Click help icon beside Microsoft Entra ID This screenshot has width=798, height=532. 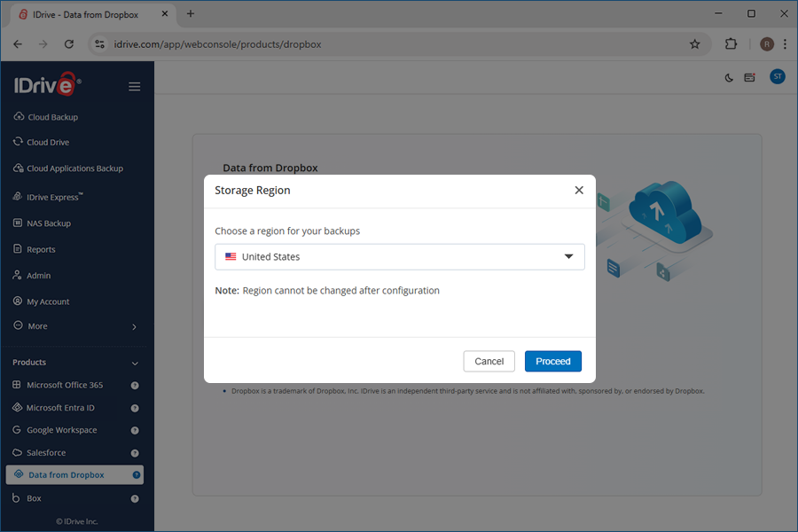pyautogui.click(x=135, y=408)
